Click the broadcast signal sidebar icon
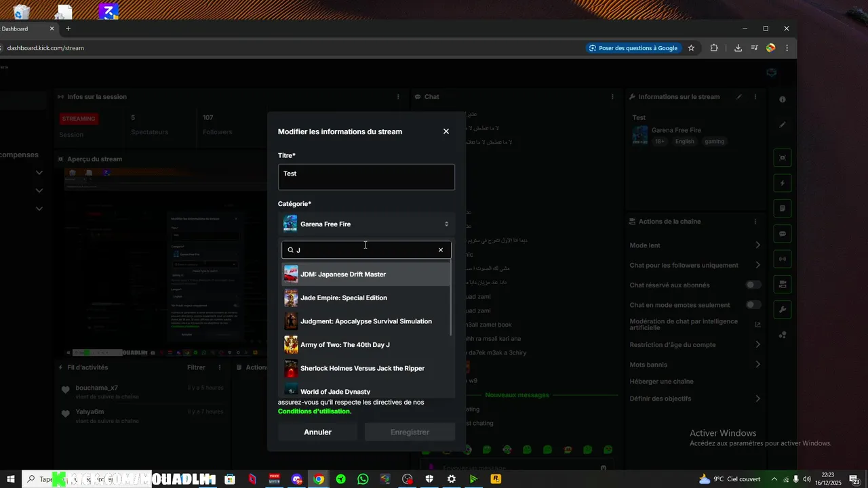 point(783,259)
